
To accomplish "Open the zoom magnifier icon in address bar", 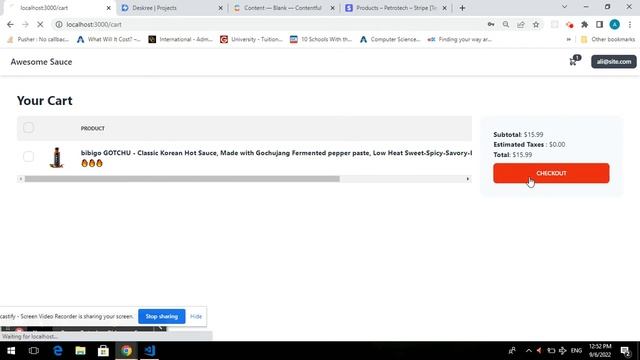I will (x=506, y=24).
